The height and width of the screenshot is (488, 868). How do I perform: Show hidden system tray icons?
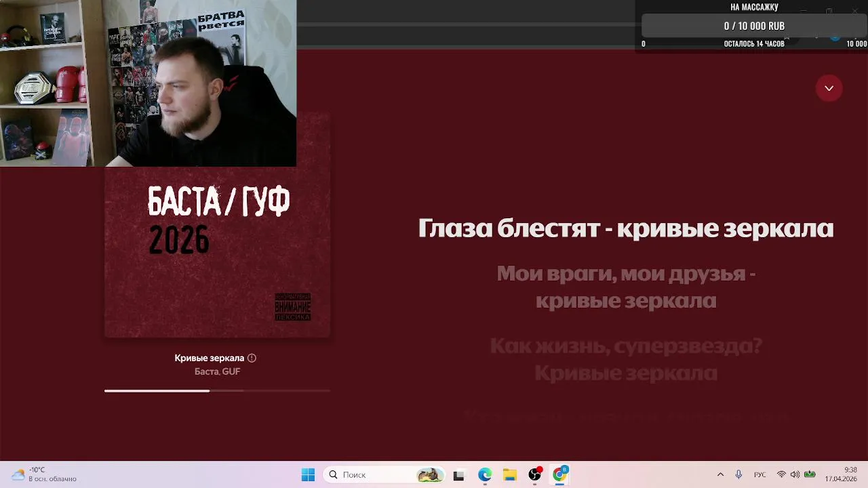(x=720, y=474)
